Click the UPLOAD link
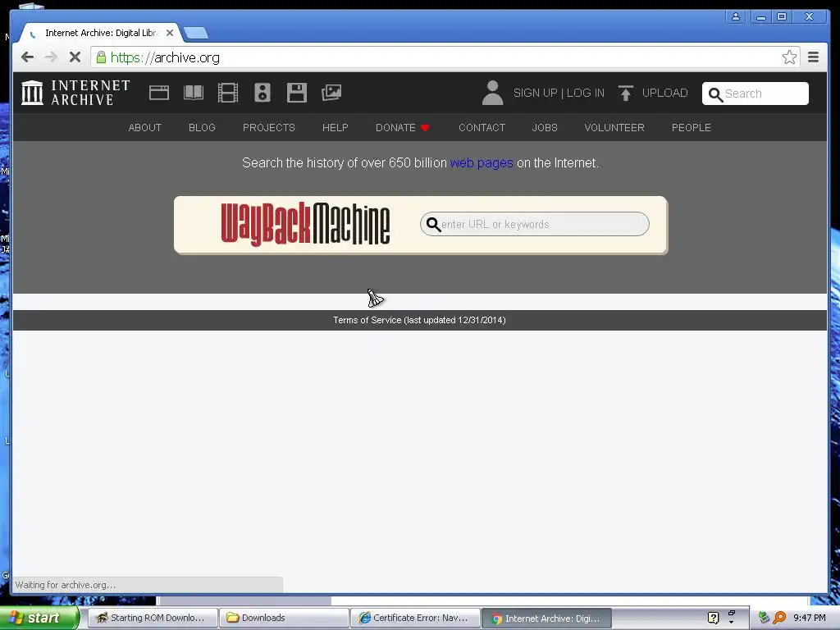The image size is (840, 630). [664, 93]
